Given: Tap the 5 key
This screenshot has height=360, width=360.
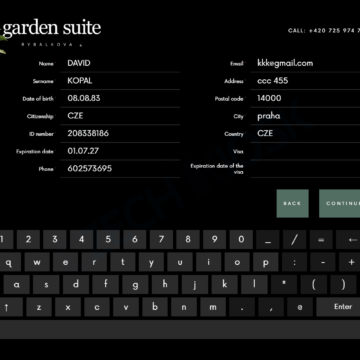Looking at the screenshot, I should 108,240.
